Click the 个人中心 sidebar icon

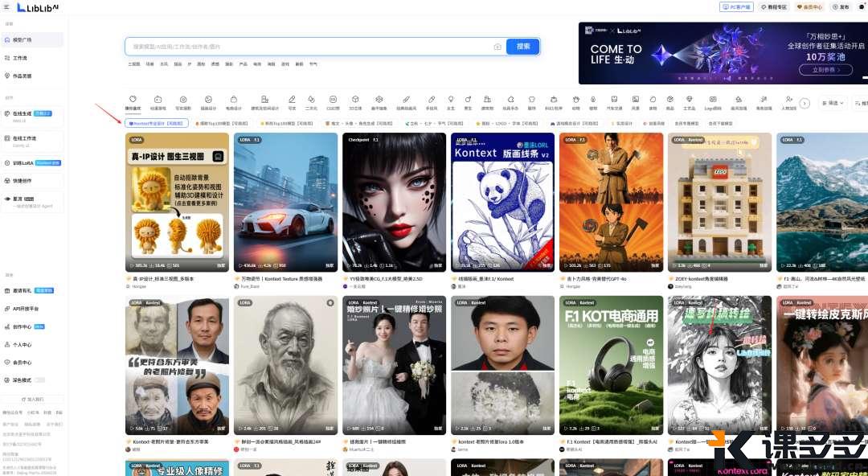tap(7, 344)
